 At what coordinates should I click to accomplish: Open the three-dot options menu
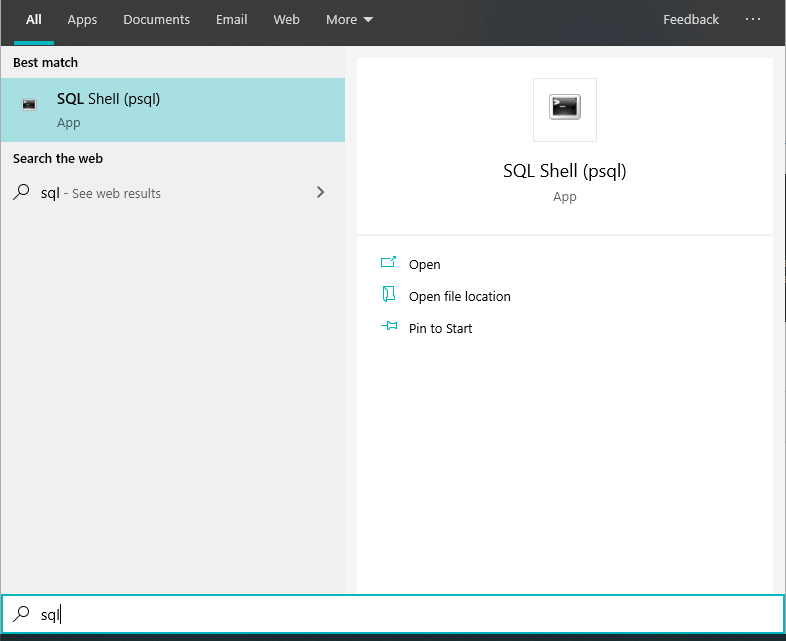pyautogui.click(x=753, y=19)
